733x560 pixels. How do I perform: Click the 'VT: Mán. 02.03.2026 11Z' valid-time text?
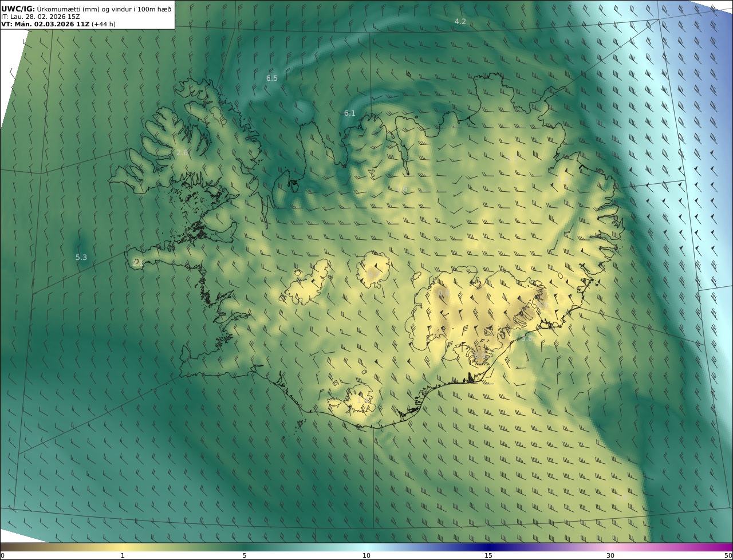tap(45, 24)
